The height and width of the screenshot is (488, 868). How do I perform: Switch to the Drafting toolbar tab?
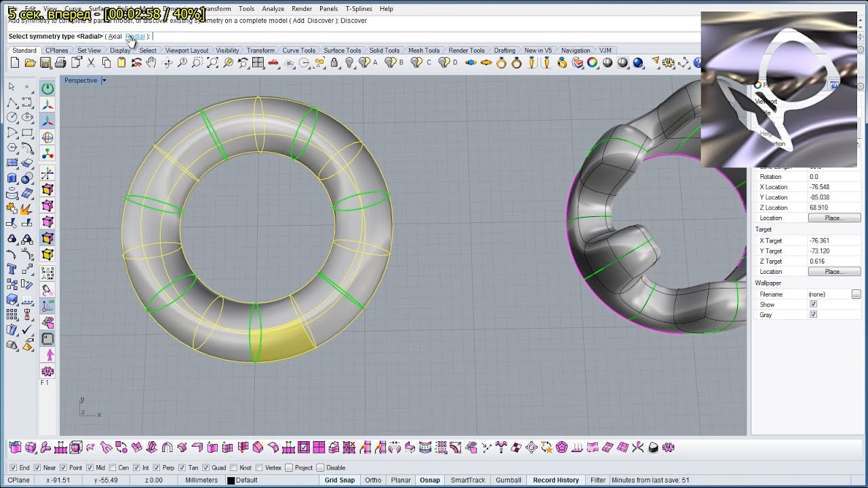(505, 50)
